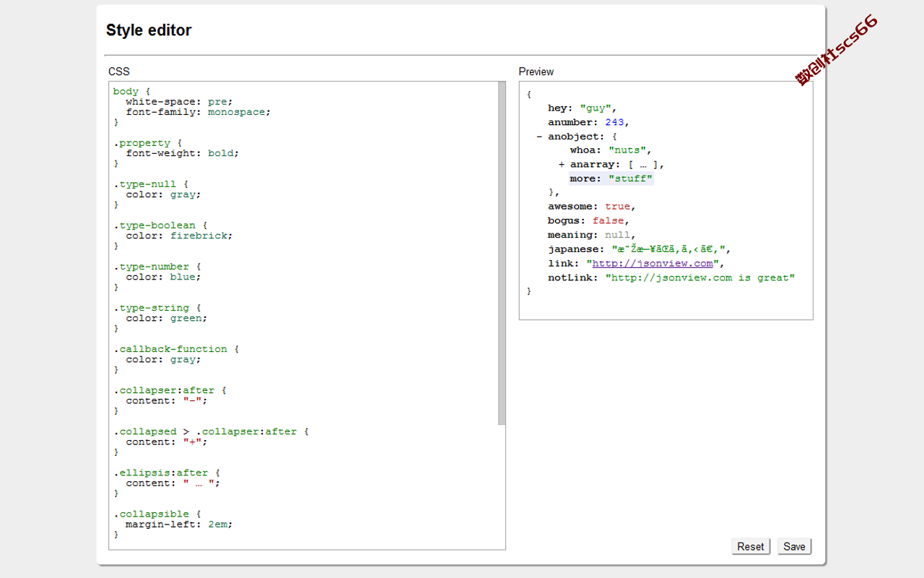Click the 'true' boolean value
The height and width of the screenshot is (578, 924).
pos(618,207)
